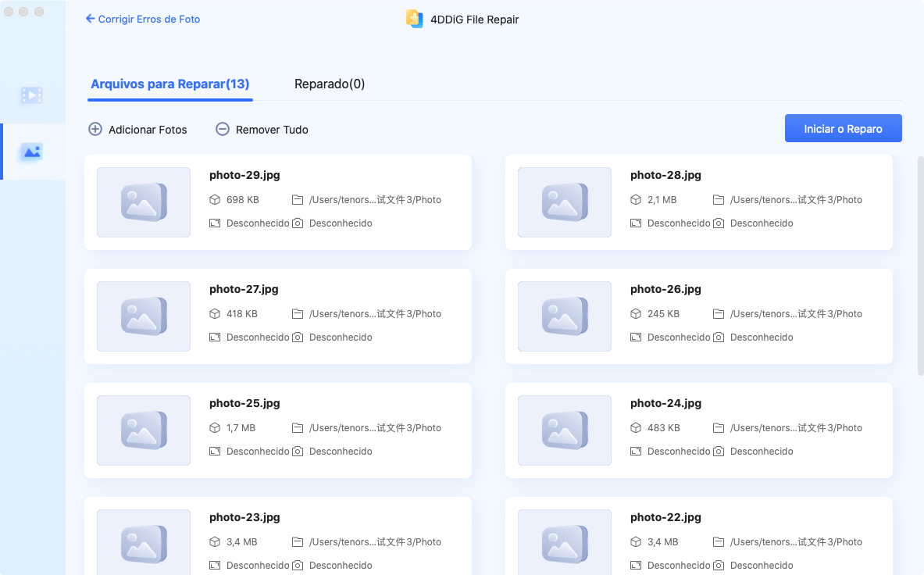Select photo-25.jpg thumbnail

click(144, 430)
